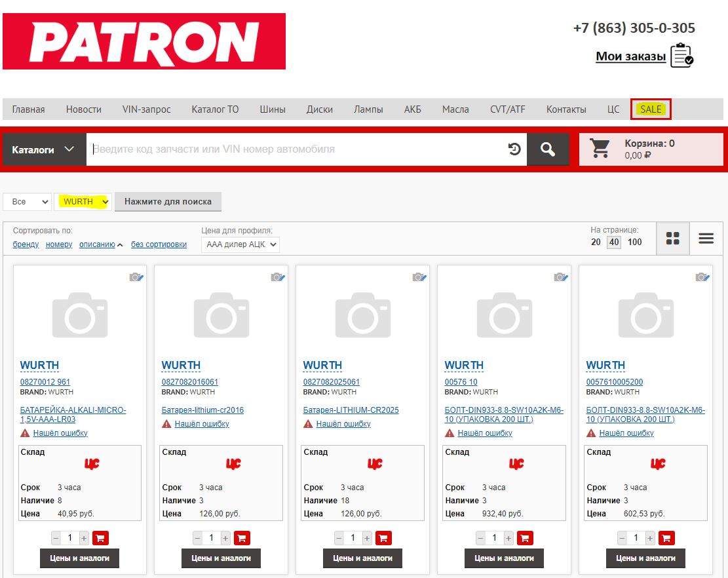Viewport: 728px width, 578px height.
Task: Click ЦС warehouse logo on CR2025 card
Action: coord(375,463)
